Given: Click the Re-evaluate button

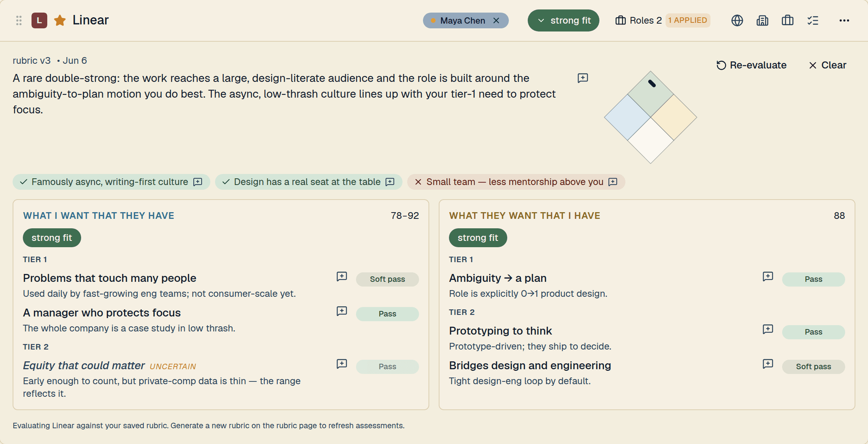Looking at the screenshot, I should point(751,65).
